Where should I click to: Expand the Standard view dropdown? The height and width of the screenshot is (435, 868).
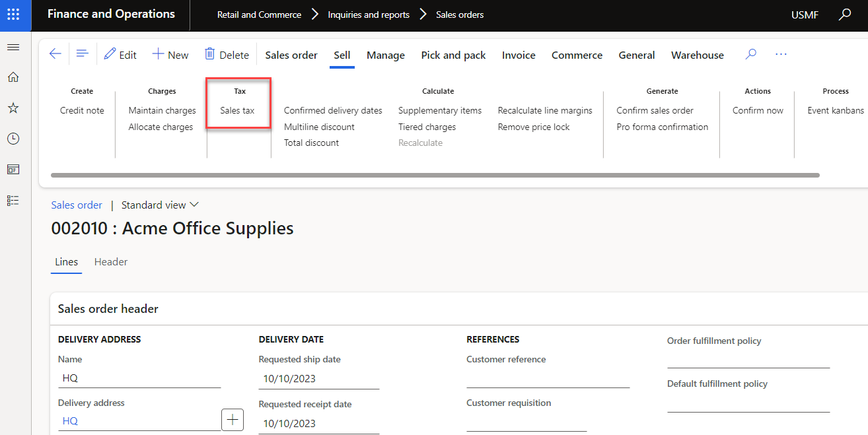[161, 205]
